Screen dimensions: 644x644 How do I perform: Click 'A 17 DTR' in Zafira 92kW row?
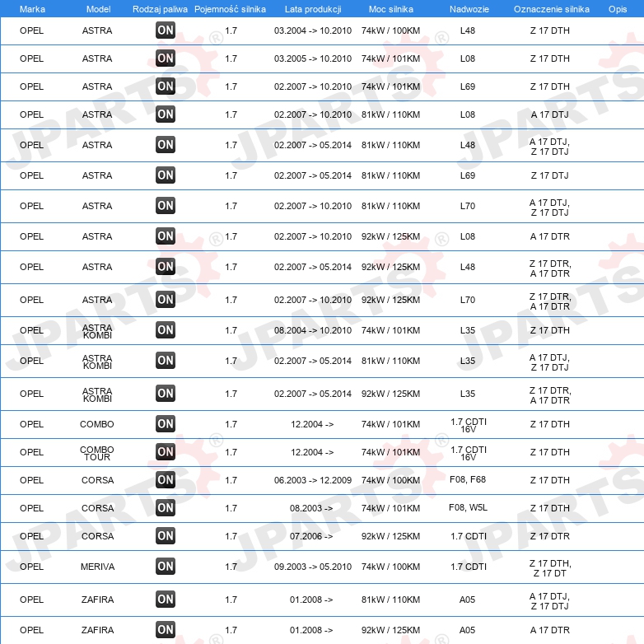point(550,630)
